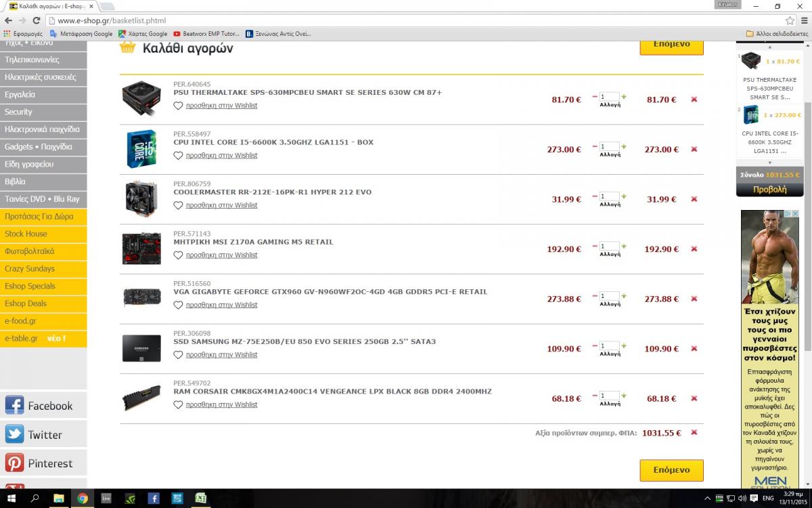
Task: Remove the CPU Intel Core i5-6600K item
Action: point(694,150)
